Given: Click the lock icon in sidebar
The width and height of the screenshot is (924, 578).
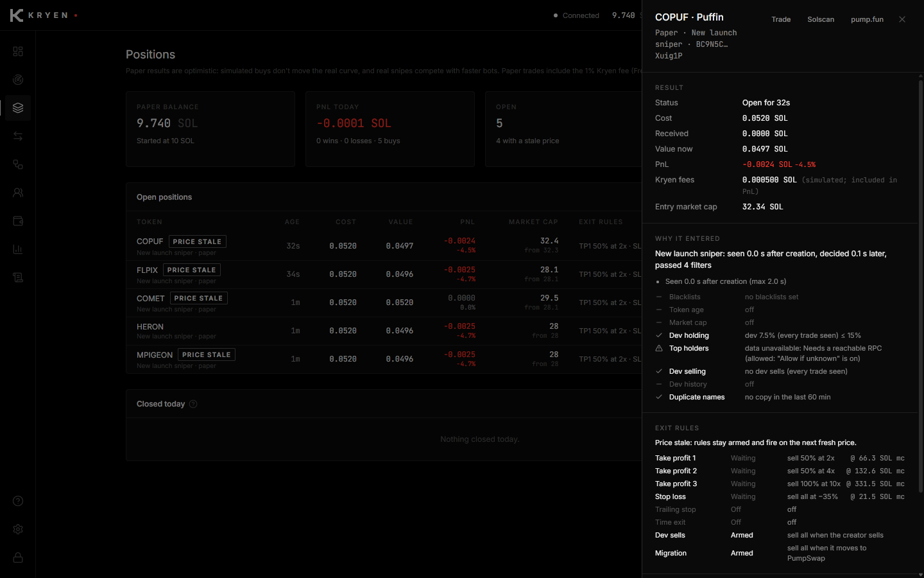Looking at the screenshot, I should [x=18, y=557].
